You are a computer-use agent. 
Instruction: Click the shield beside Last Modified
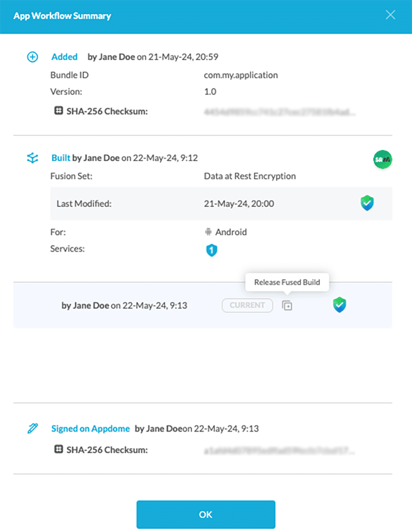(x=367, y=203)
